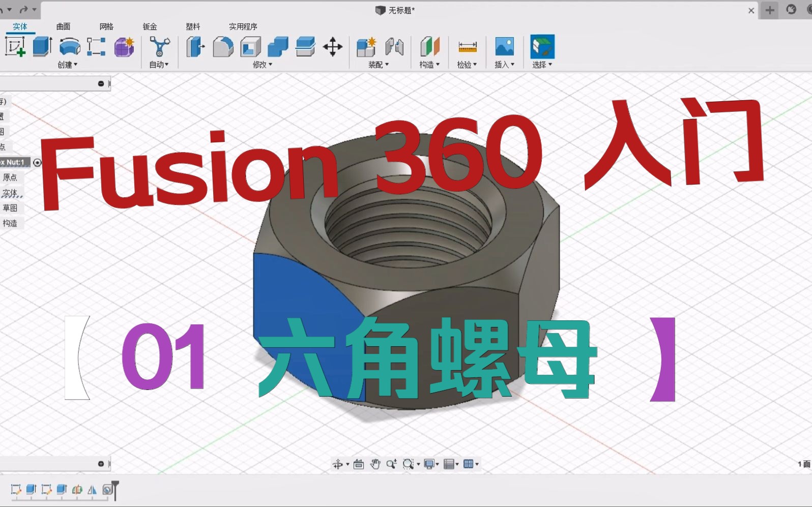Viewport: 812px width, 507px height.
Task: Click the Orbit navigation icon
Action: [337, 464]
